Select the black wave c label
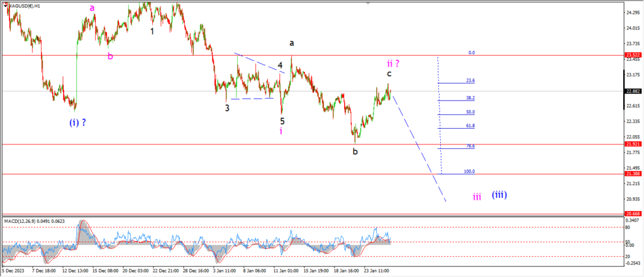 click(x=389, y=74)
